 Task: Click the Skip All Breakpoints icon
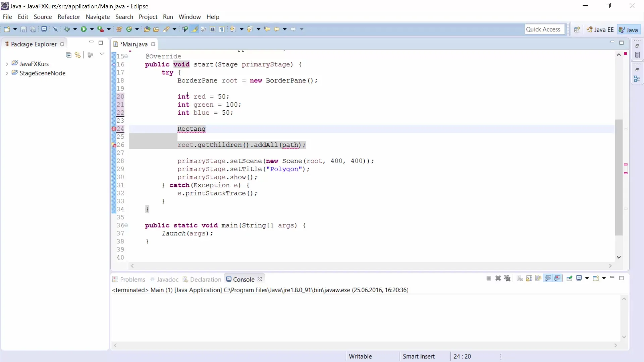(55, 29)
